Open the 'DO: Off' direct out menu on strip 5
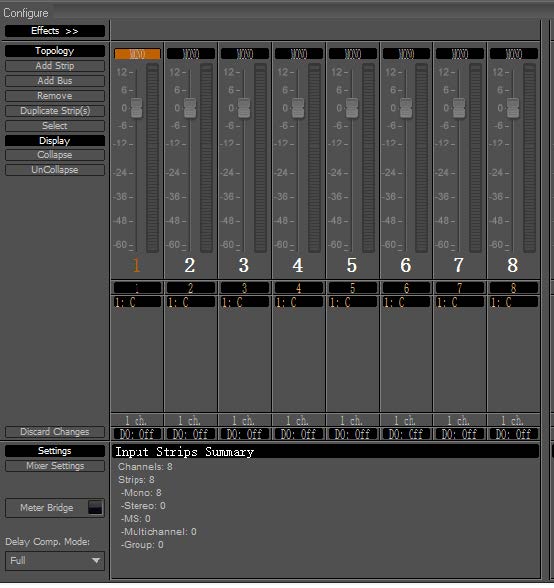554x588 pixels. (x=353, y=434)
